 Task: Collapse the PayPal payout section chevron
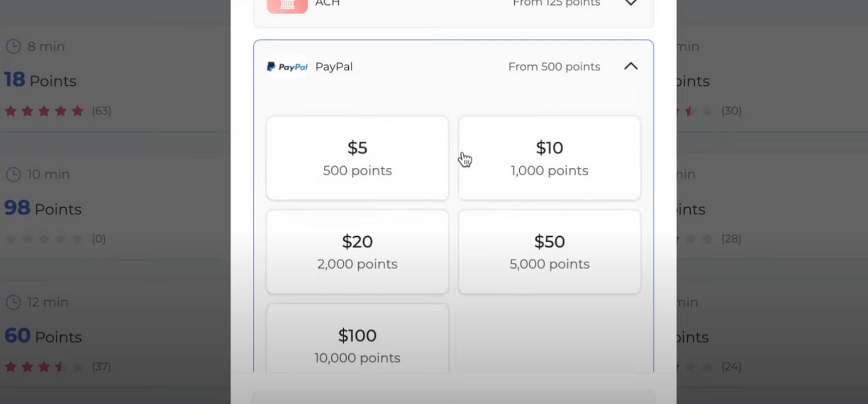(630, 66)
